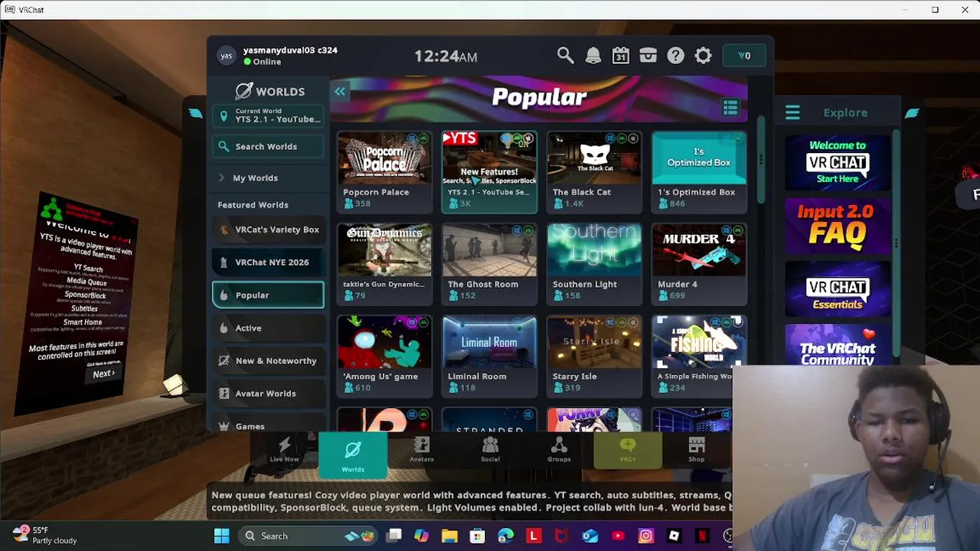
Task: Click the Explore panel wing icon
Action: click(x=912, y=113)
